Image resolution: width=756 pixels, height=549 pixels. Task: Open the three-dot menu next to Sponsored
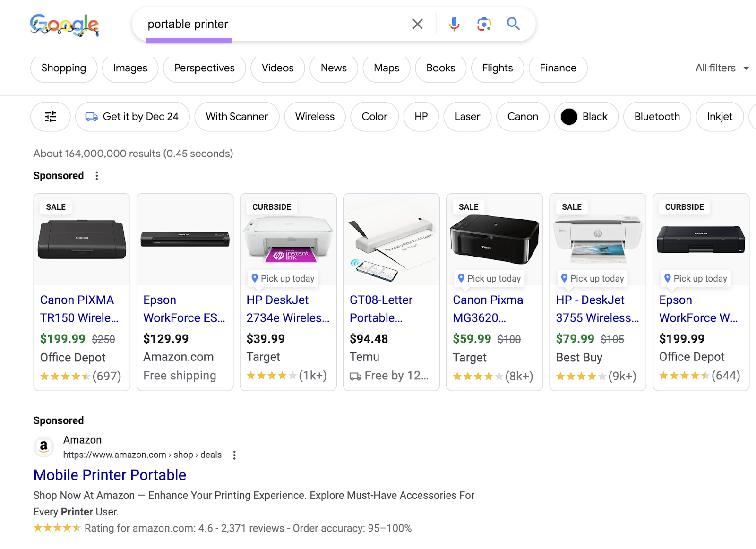point(96,175)
